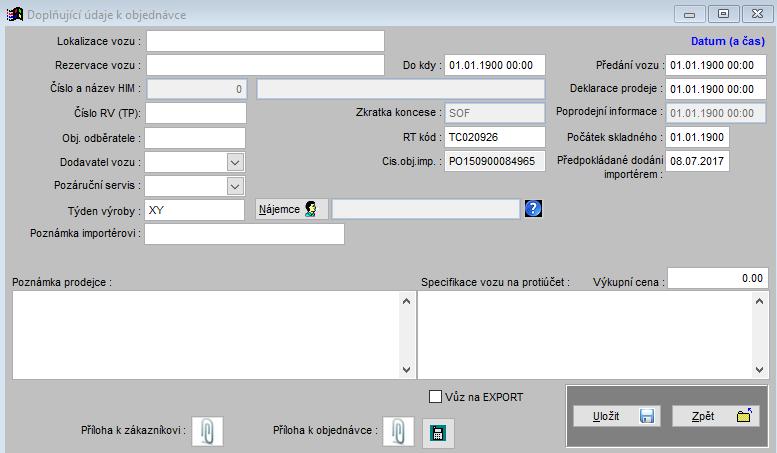Click the Poznámka importérovi input field

click(244, 234)
